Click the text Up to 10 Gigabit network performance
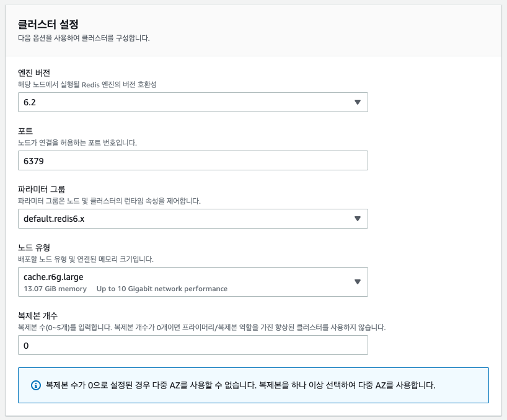Viewport: 507px width, 420px height. 162,289
